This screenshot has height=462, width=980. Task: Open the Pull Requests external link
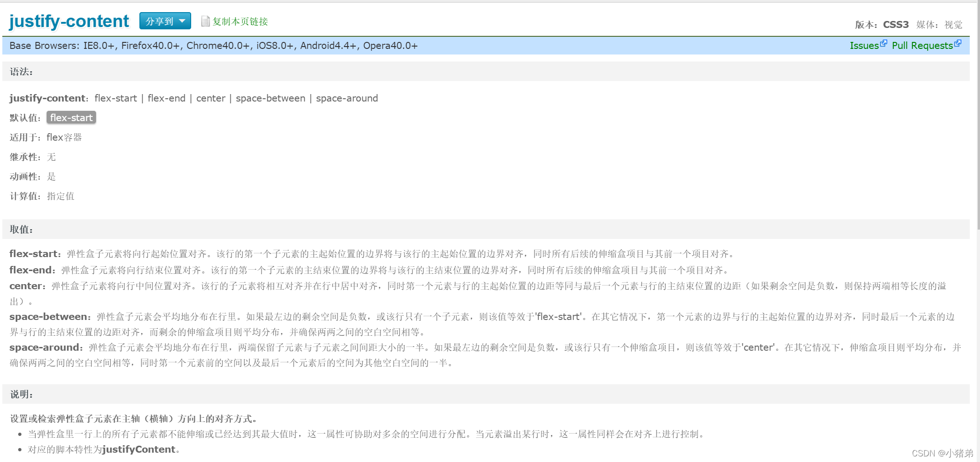pos(922,46)
